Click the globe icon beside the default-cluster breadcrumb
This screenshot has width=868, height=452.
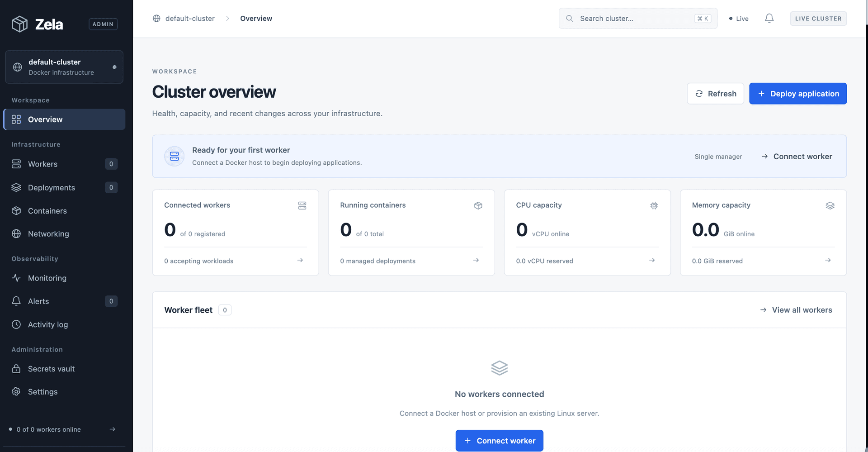(156, 19)
